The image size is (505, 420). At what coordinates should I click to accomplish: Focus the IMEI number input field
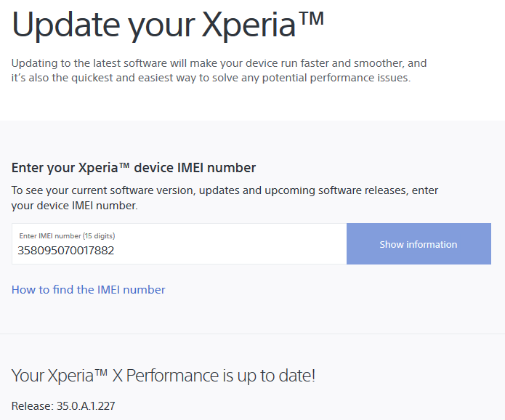pos(179,244)
